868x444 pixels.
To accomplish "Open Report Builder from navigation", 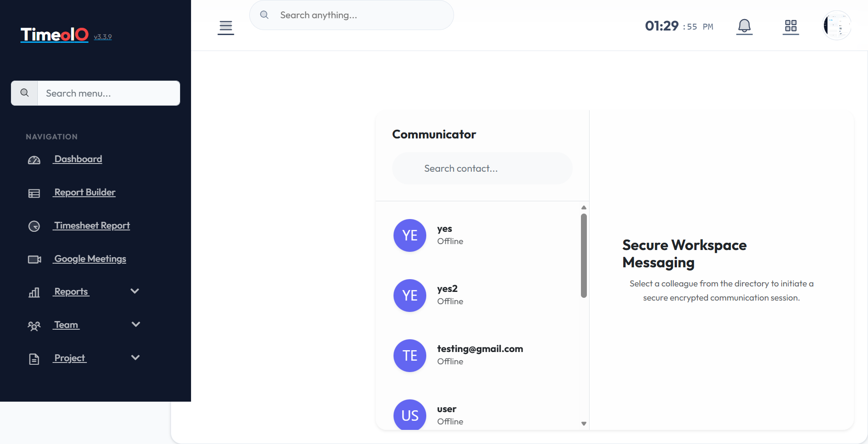I will click(x=85, y=192).
